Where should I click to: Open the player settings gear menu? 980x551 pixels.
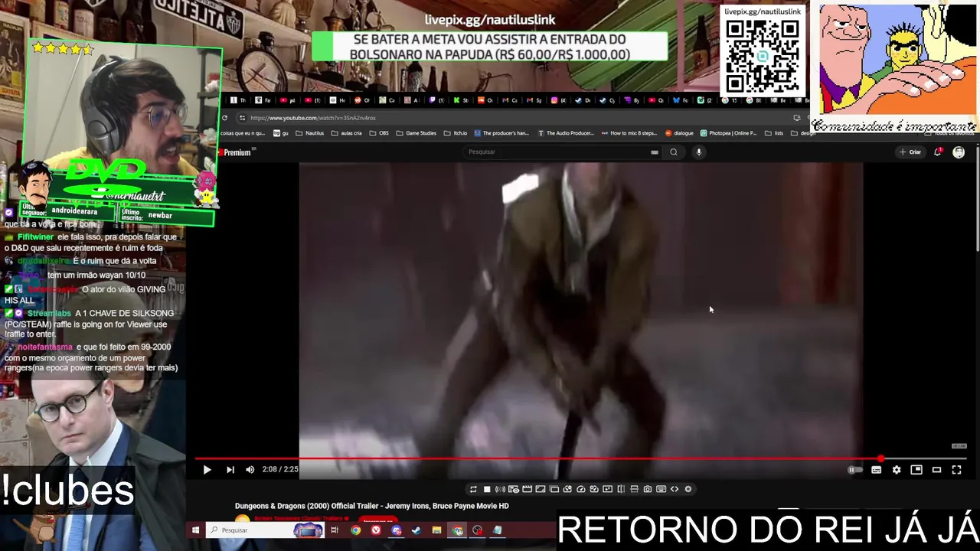tap(897, 470)
